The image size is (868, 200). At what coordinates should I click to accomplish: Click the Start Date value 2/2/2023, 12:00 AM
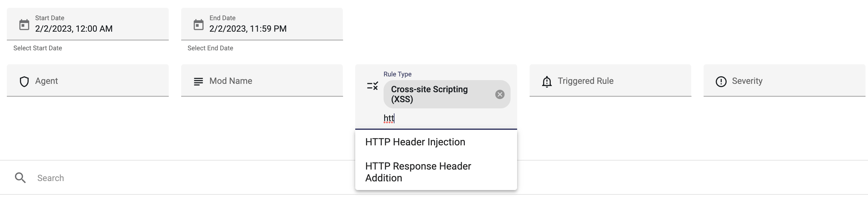pos(74,29)
